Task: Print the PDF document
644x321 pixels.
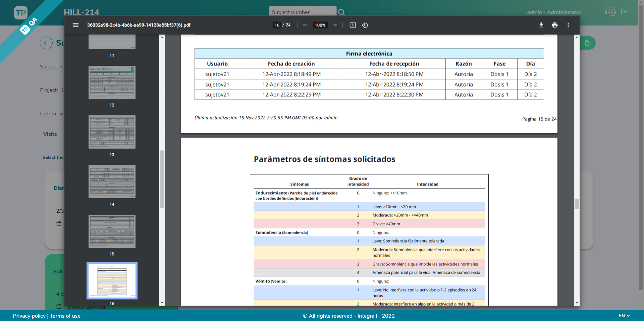Action: [x=555, y=25]
